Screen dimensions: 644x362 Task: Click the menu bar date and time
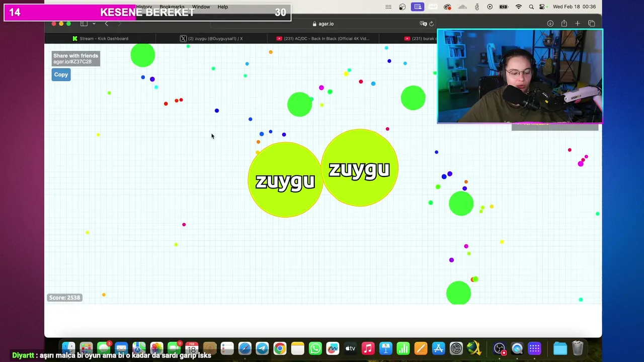point(574,7)
